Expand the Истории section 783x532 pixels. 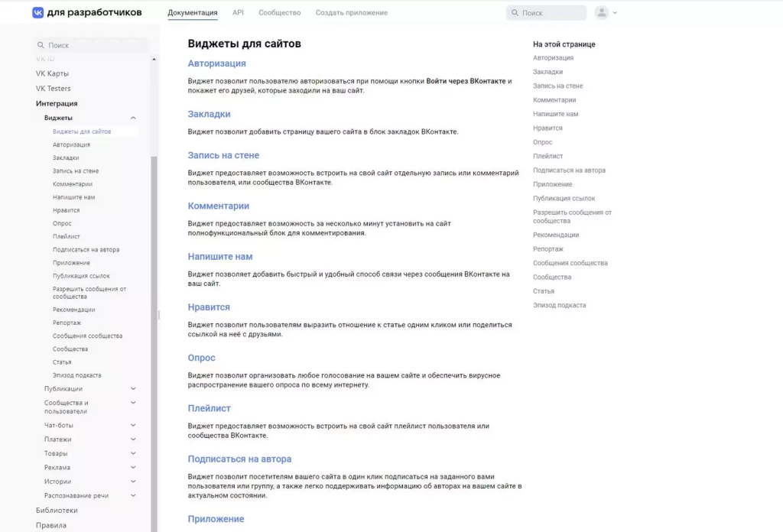tap(133, 481)
